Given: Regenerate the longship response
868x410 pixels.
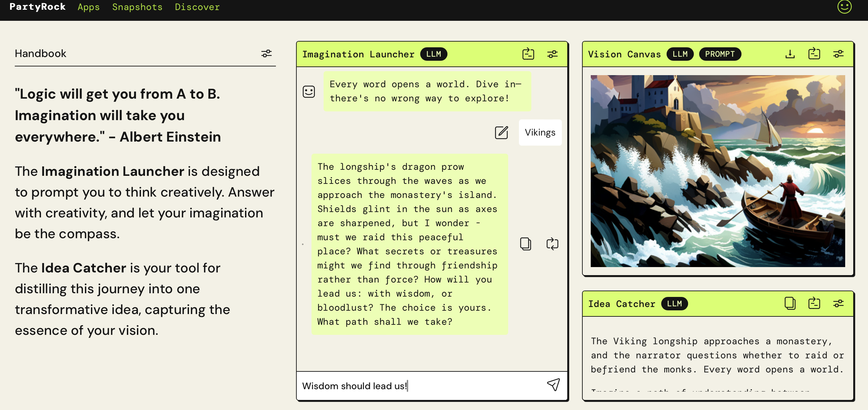Looking at the screenshot, I should click(x=552, y=244).
